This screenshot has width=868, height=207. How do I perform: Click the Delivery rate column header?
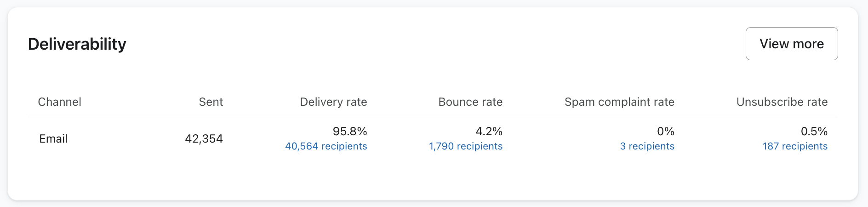tap(333, 102)
